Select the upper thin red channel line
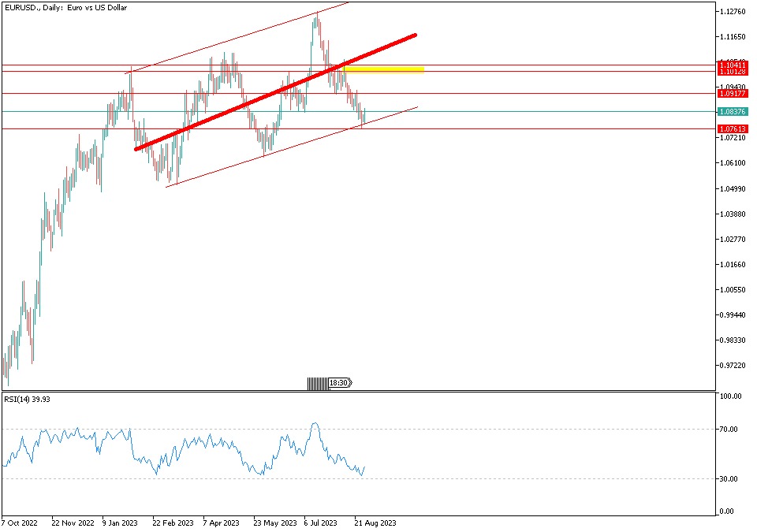 pyautogui.click(x=237, y=38)
